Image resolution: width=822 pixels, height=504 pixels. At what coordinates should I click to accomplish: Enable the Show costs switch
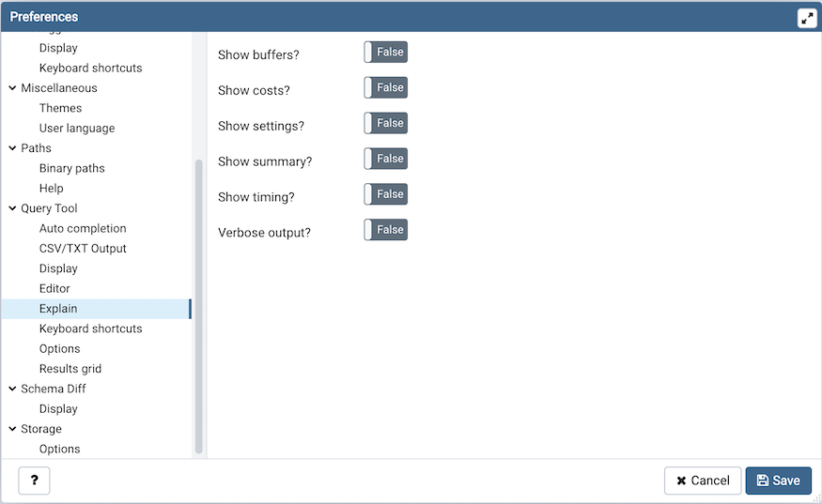tap(386, 88)
